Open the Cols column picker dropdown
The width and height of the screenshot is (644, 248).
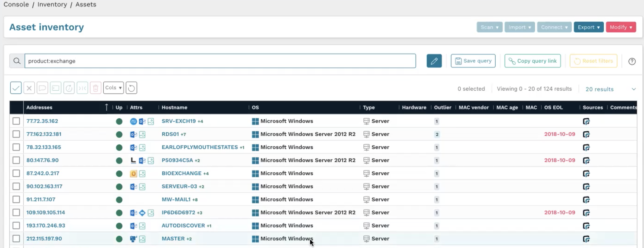tap(113, 88)
